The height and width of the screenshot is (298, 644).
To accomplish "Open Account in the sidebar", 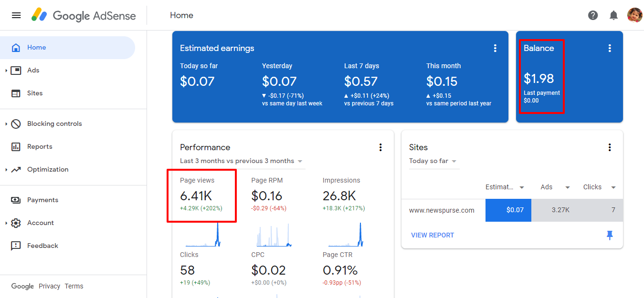I will click(67, 223).
